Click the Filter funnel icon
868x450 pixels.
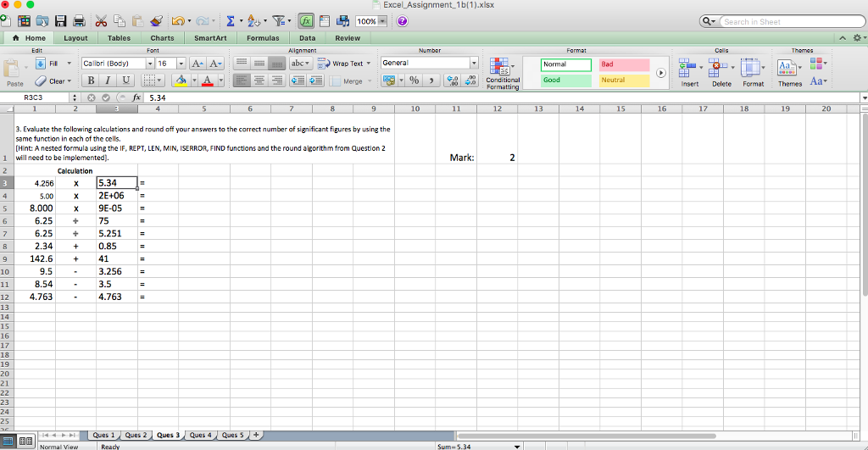point(278,21)
